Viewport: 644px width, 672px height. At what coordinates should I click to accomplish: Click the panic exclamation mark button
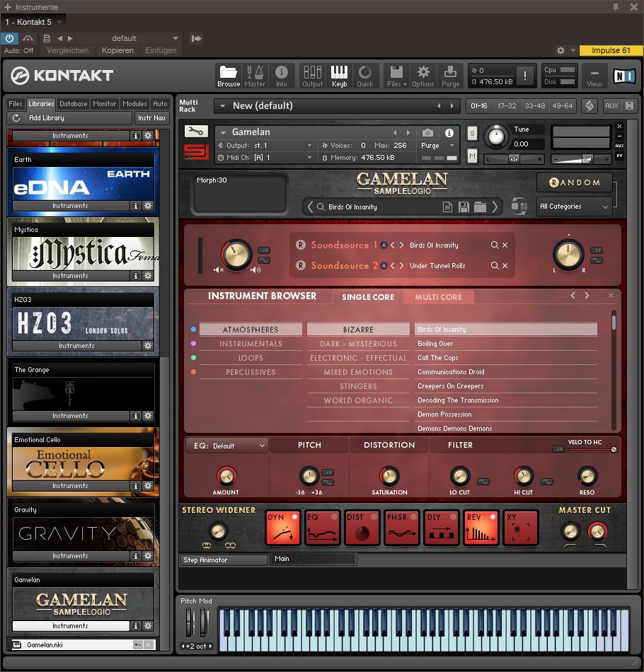point(525,76)
